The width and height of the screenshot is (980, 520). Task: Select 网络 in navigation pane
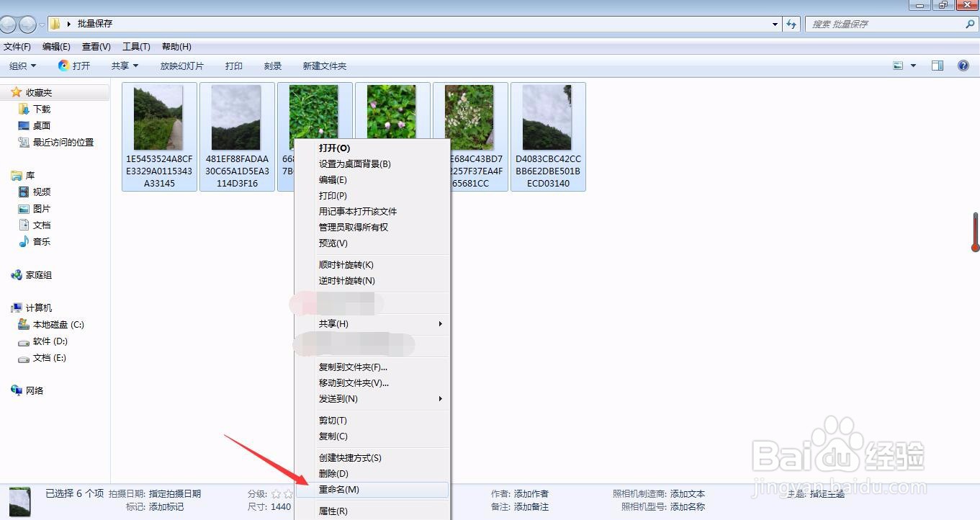pos(35,391)
